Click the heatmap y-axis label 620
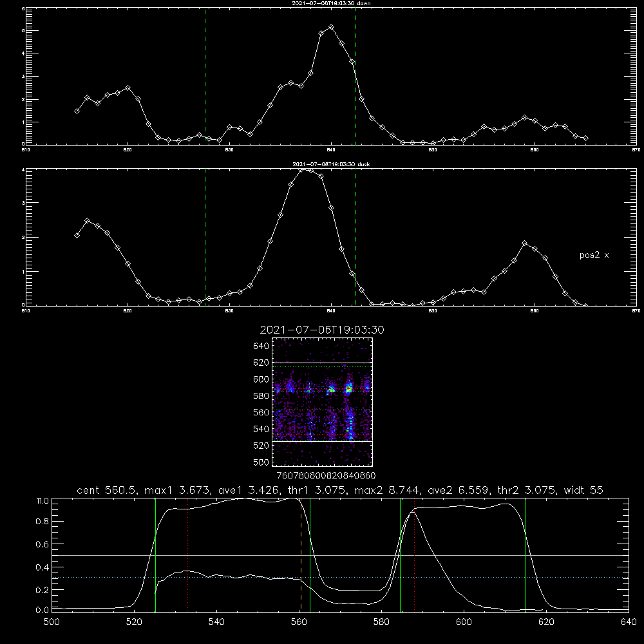The height and width of the screenshot is (644, 644). pos(261,363)
